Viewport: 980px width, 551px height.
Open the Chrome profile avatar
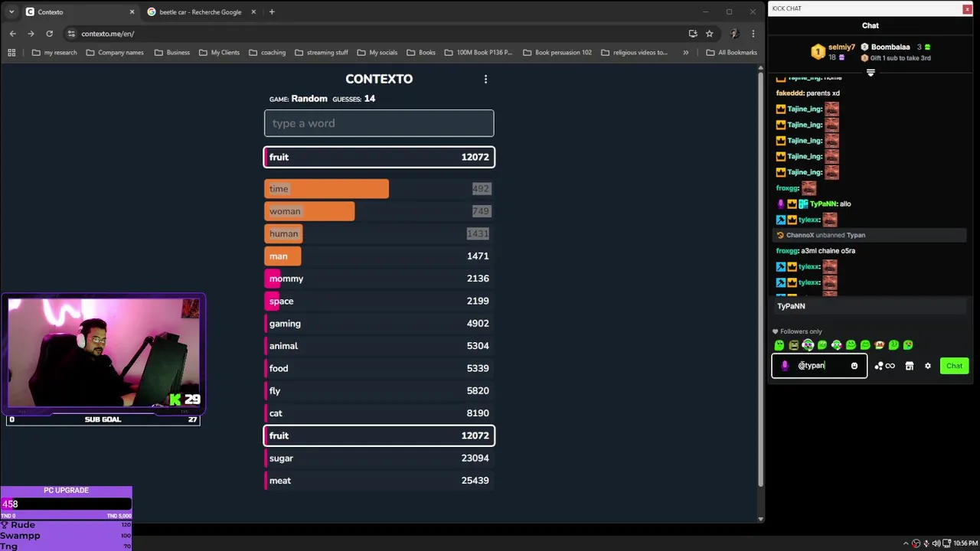tap(734, 34)
